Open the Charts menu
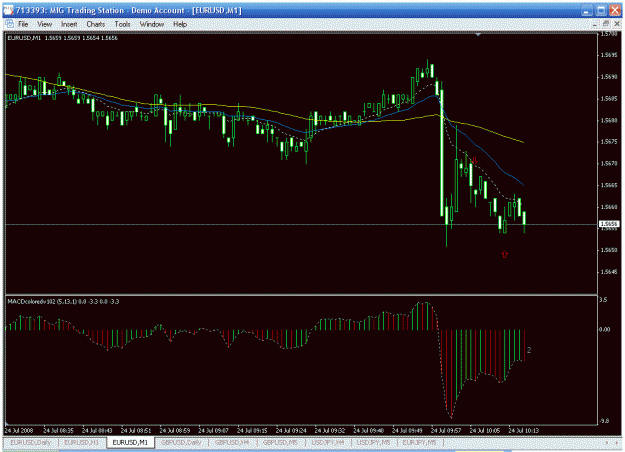 click(96, 24)
